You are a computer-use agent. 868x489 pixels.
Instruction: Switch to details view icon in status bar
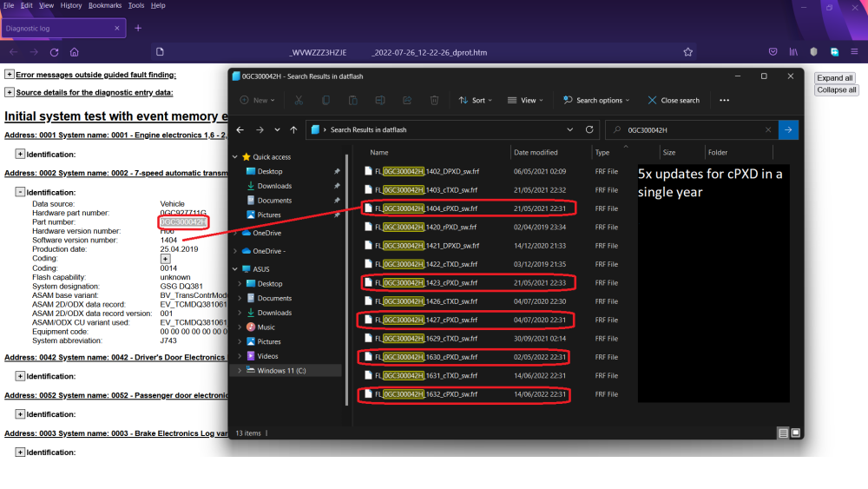pos(783,433)
